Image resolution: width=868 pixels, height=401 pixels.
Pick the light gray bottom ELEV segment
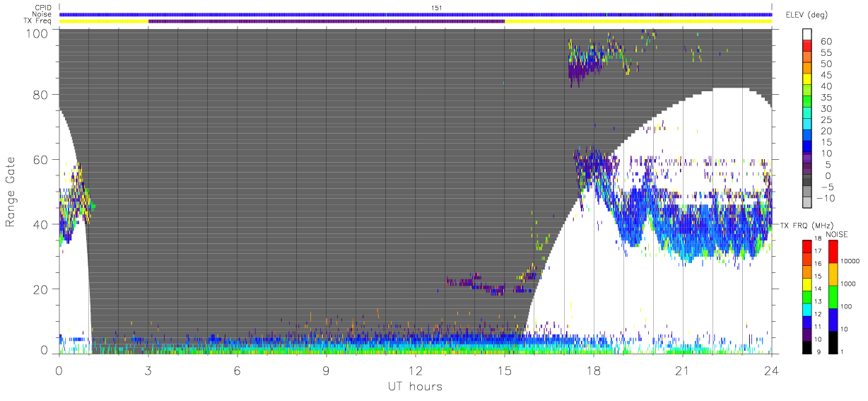[x=807, y=204]
